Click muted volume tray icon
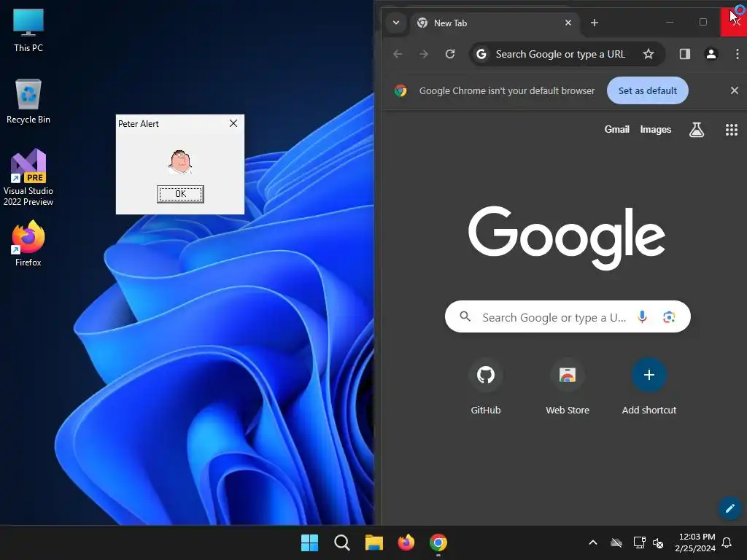The height and width of the screenshot is (560, 747). (x=658, y=542)
